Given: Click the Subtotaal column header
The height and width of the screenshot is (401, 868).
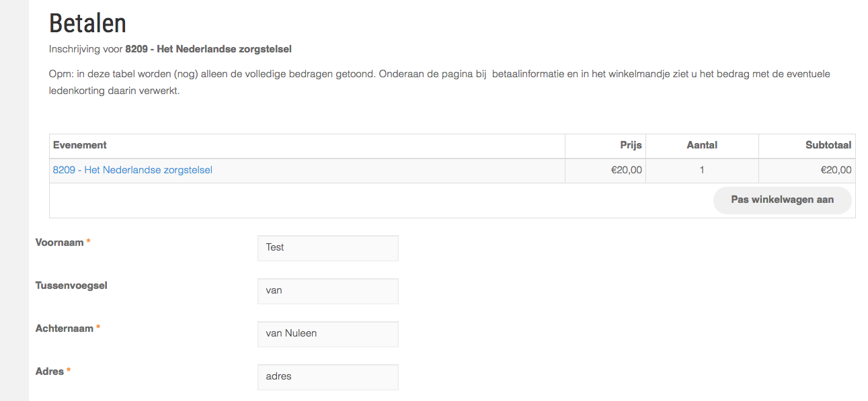Looking at the screenshot, I should click(x=828, y=145).
